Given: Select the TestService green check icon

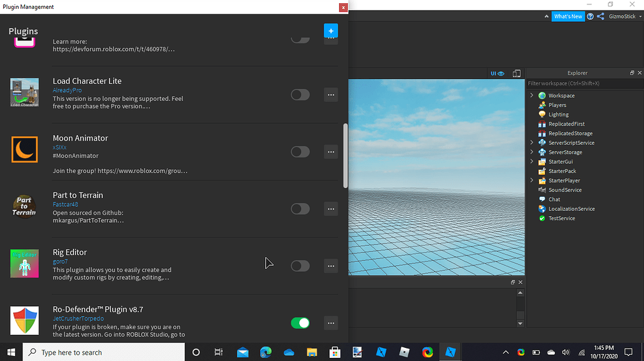Looking at the screenshot, I should (x=542, y=218).
